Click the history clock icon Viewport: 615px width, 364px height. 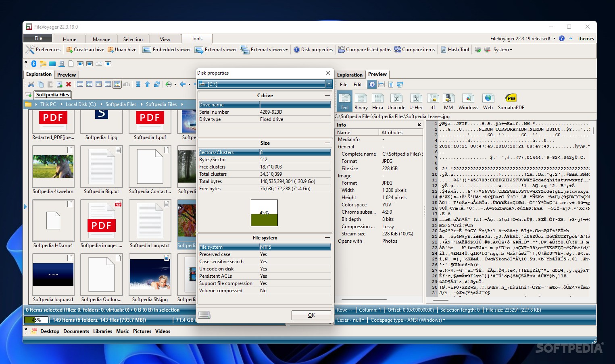(169, 84)
